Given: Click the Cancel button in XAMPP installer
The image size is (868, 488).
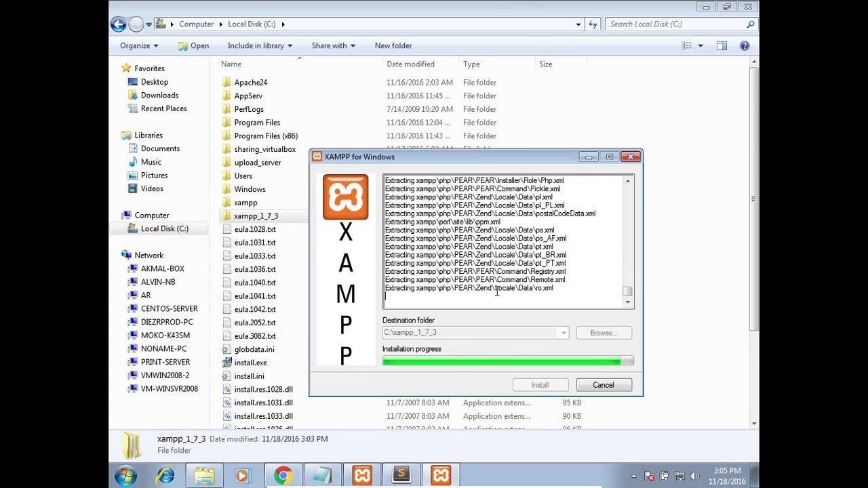Looking at the screenshot, I should [604, 385].
